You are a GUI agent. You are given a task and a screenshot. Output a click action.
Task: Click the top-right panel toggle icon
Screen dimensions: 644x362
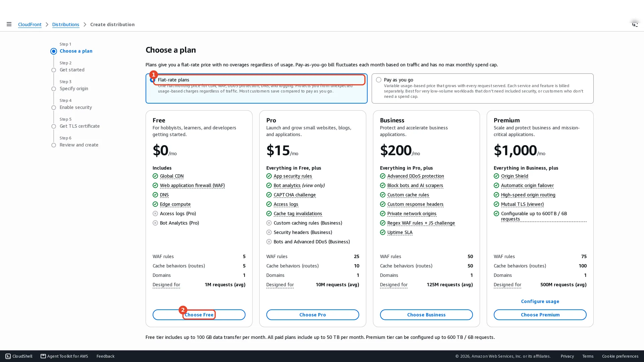[635, 24]
